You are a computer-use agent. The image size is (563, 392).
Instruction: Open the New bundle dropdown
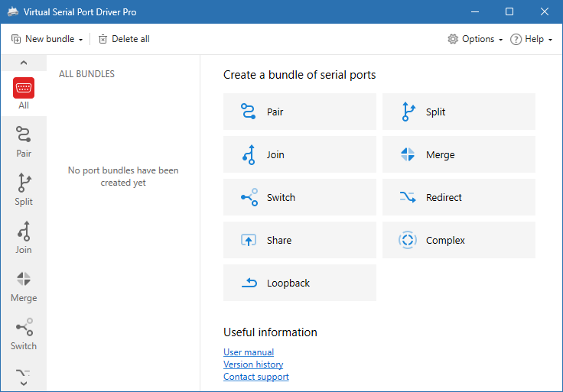47,39
